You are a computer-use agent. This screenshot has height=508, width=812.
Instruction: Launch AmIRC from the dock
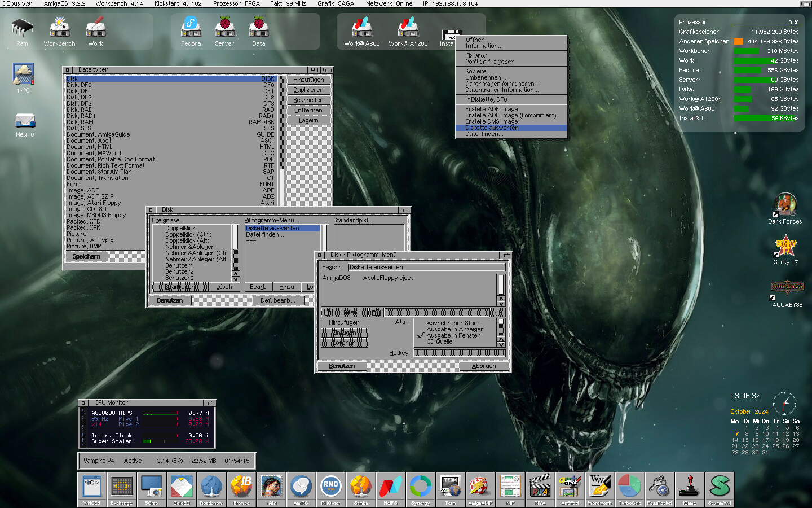[301, 489]
